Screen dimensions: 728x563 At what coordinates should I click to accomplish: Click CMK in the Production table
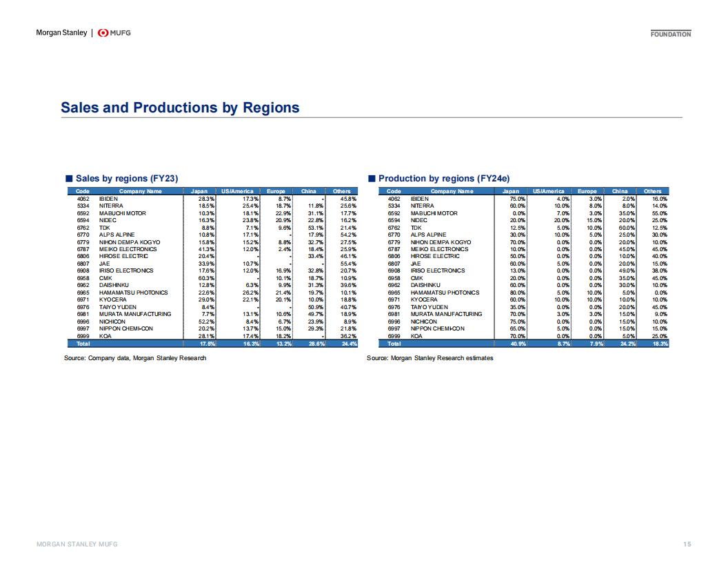417,278
